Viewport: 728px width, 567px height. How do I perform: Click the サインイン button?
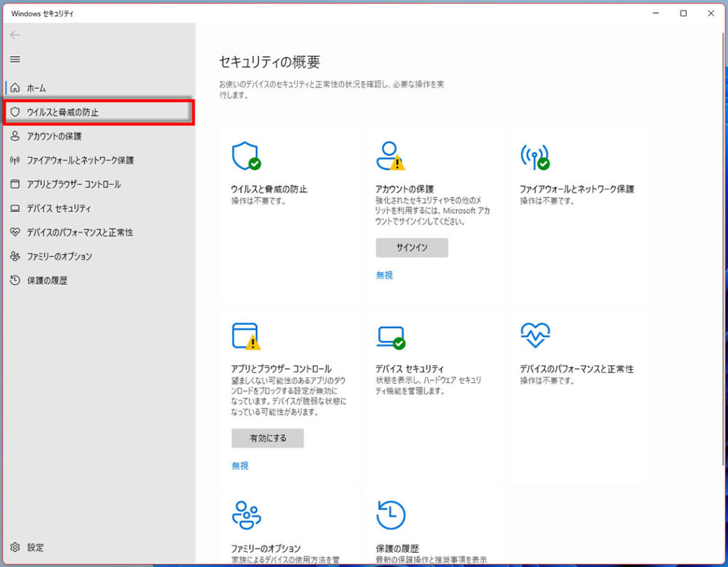click(412, 247)
